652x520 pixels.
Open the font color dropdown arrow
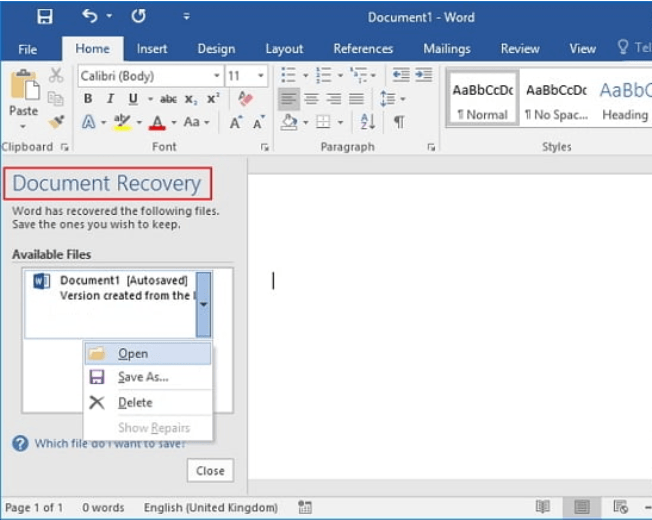(174, 122)
